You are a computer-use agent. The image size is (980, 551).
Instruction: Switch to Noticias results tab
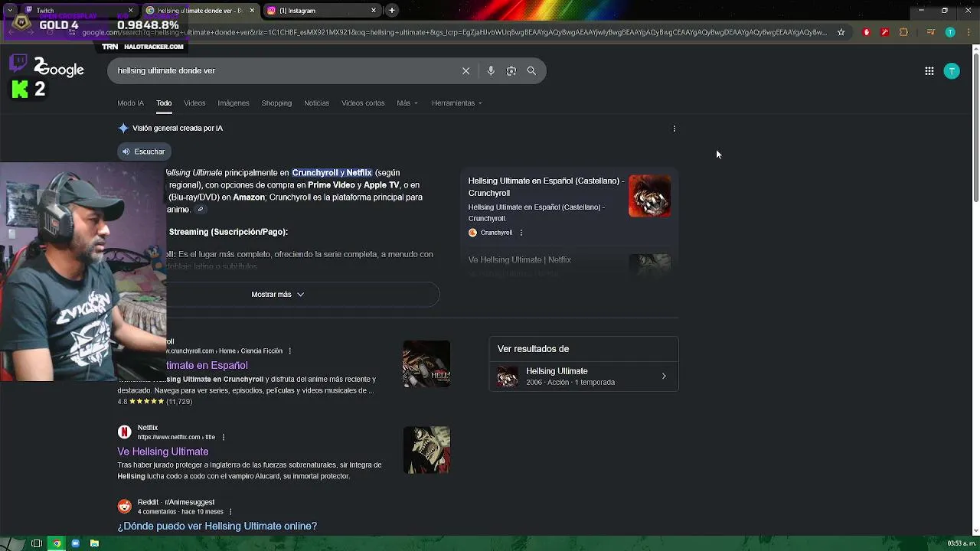(x=316, y=103)
